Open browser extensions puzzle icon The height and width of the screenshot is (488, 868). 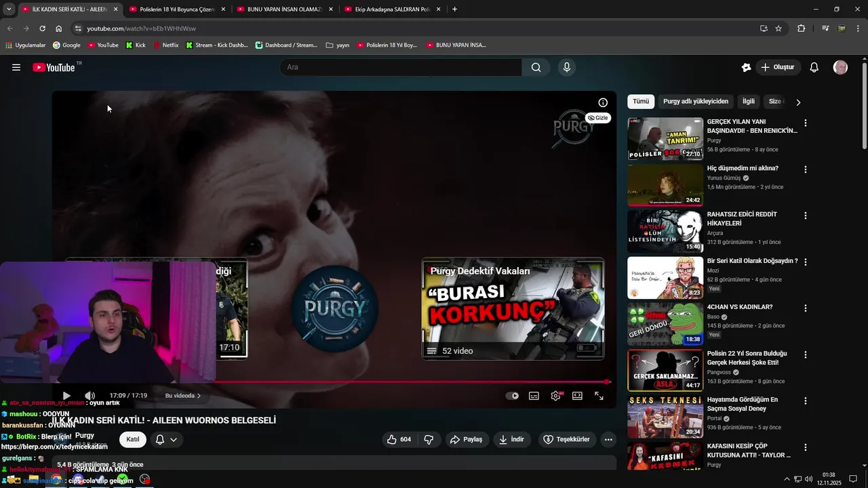801,28
